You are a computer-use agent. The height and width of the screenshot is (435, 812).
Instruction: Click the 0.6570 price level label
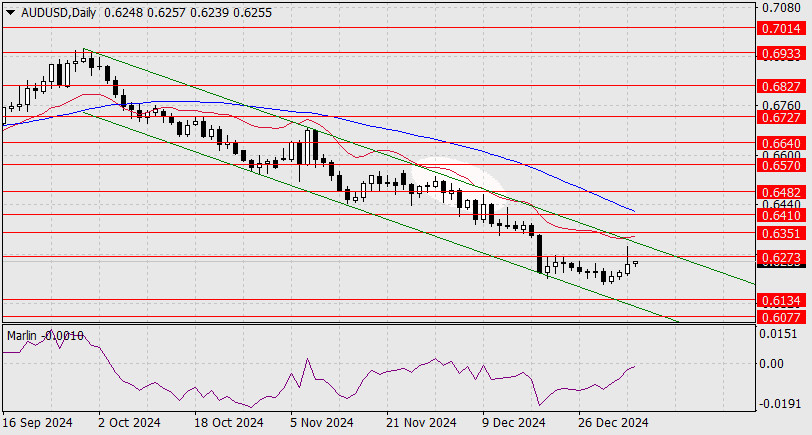click(x=781, y=165)
